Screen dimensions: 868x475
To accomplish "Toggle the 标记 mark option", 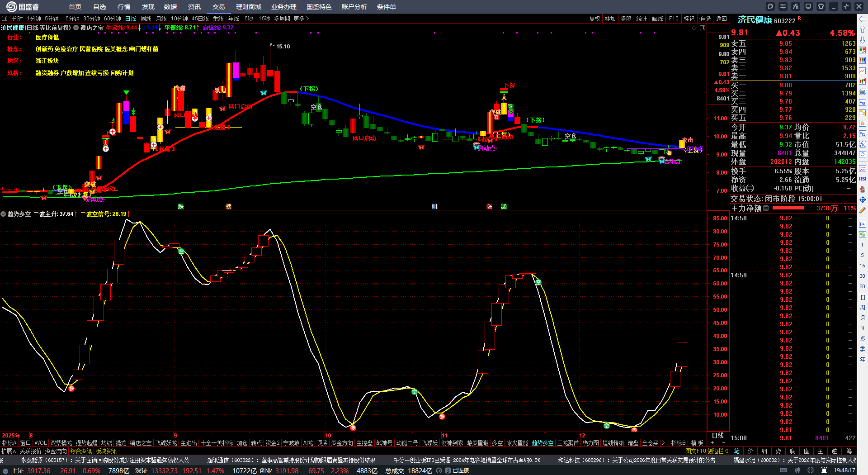I will 689,19.
